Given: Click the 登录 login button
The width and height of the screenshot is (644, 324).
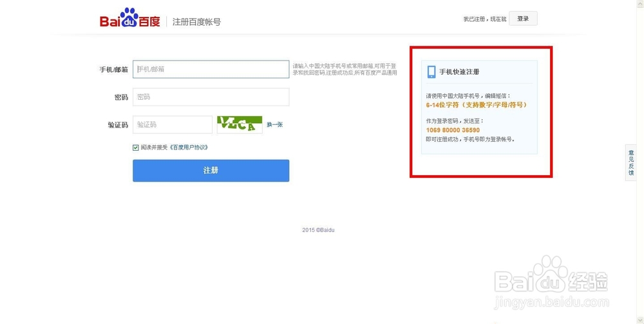Looking at the screenshot, I should click(523, 19).
